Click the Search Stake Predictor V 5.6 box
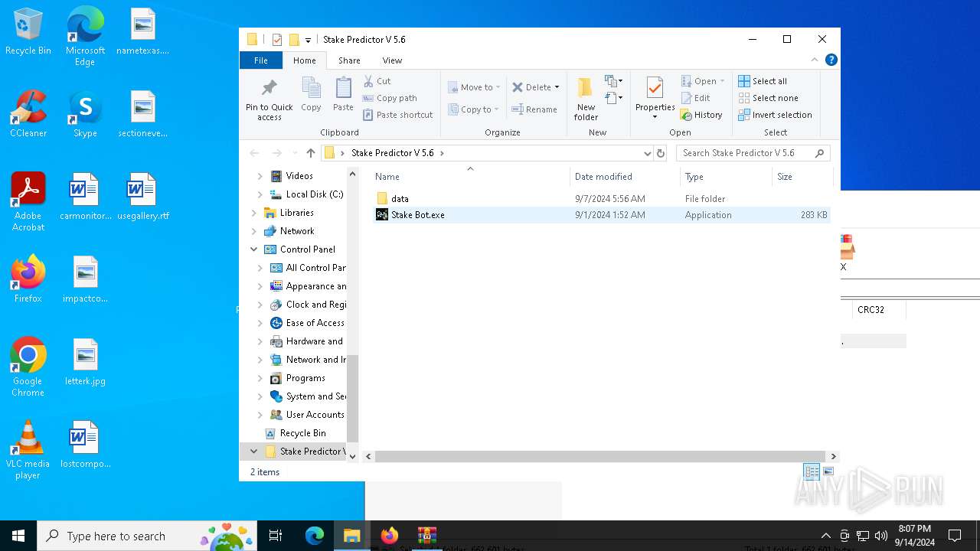The width and height of the screenshot is (980, 551). (x=753, y=153)
